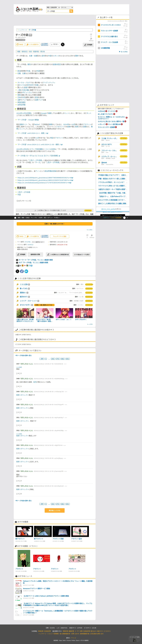Click the X share icon below video search links
142x644 pixels.
17,271
